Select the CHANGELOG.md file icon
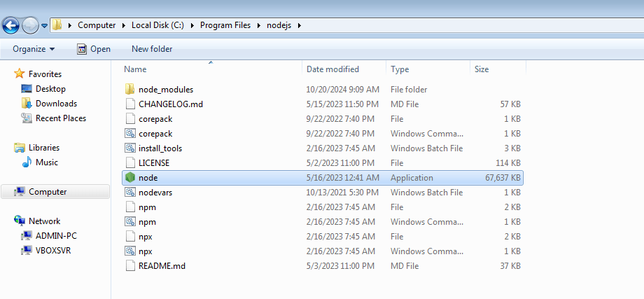Viewport: 644px width, 299px height. 129,104
